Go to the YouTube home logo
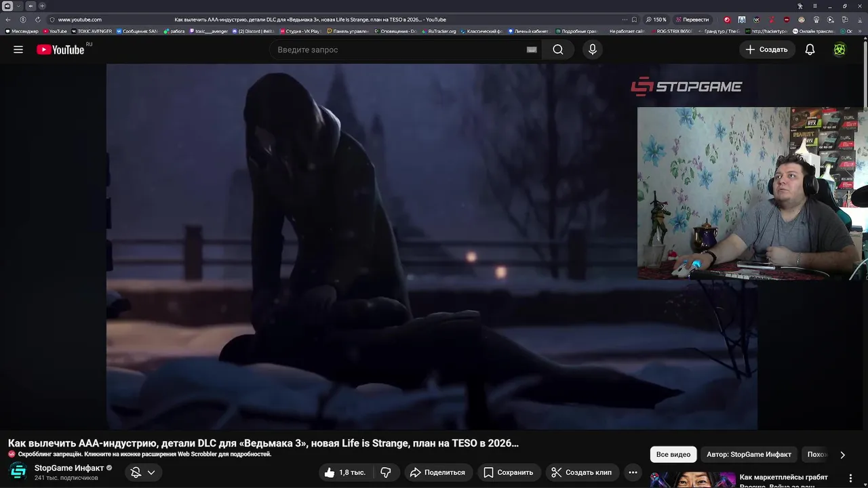868x488 pixels. coord(60,49)
